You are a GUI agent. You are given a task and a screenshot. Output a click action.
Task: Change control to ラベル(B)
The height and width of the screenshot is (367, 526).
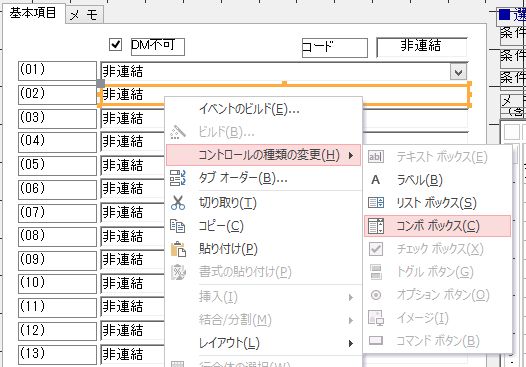pyautogui.click(x=437, y=180)
